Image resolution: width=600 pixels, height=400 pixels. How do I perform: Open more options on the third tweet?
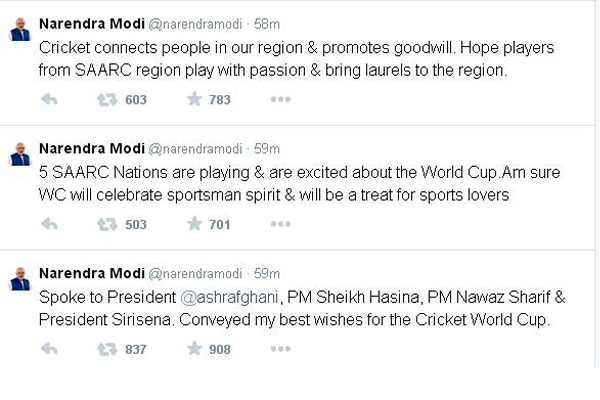tap(280, 349)
